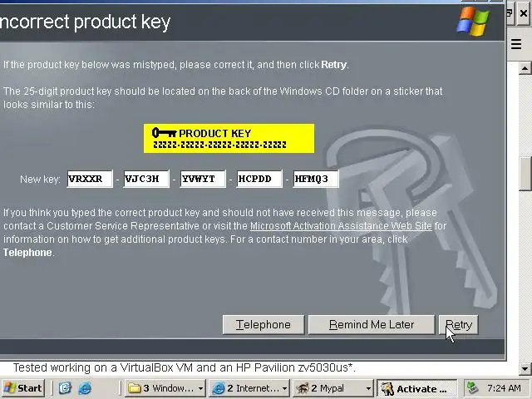Screen dimensions: 532x399
Task: Select the third key field containing YVWYT
Action: point(203,179)
